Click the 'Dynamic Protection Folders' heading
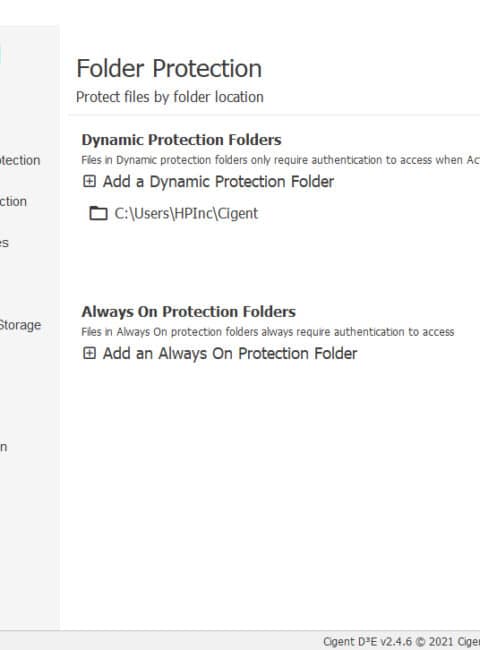 click(182, 140)
